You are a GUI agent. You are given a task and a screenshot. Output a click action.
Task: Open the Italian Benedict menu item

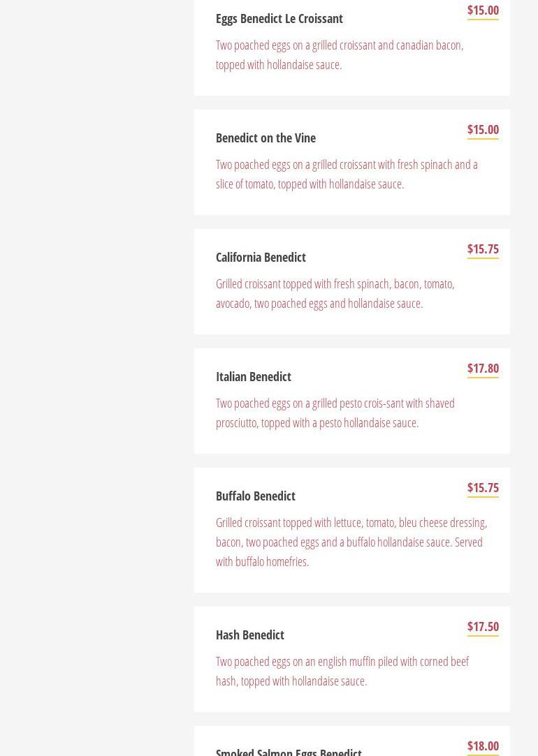click(253, 377)
